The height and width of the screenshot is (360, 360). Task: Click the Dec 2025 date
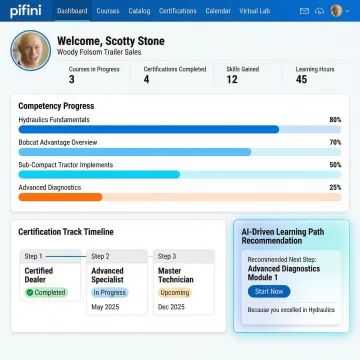coord(171,307)
